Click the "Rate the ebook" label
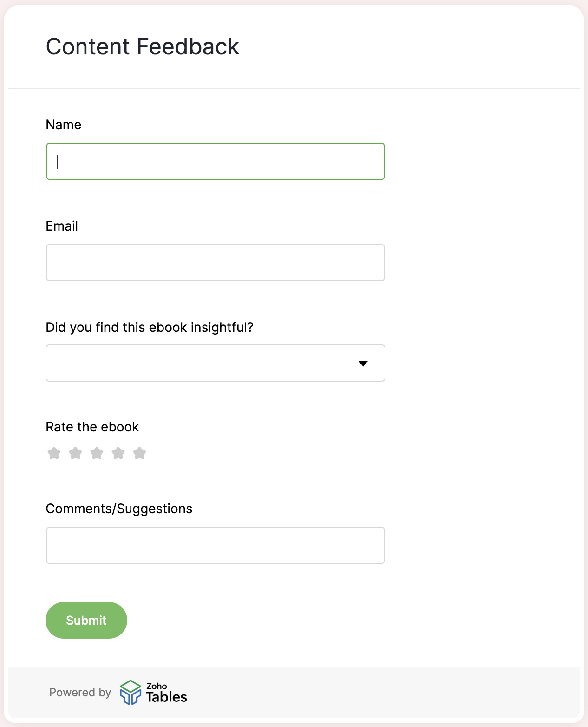This screenshot has width=588, height=727. pos(92,427)
